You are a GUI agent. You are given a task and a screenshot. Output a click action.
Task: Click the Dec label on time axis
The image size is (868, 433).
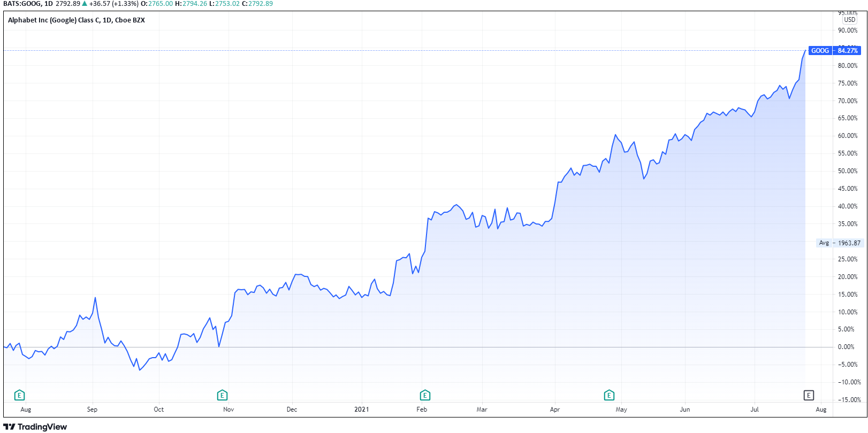(x=292, y=409)
